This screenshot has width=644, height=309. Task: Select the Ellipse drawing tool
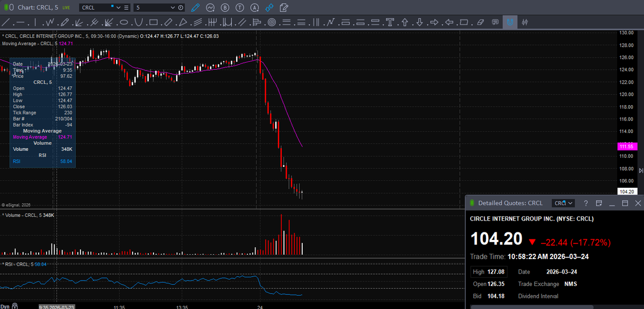click(123, 22)
